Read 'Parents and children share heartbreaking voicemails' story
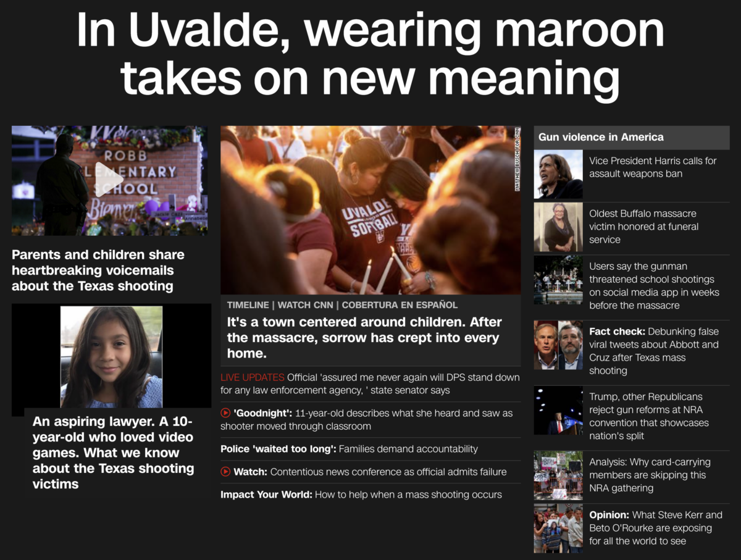 [x=98, y=270]
